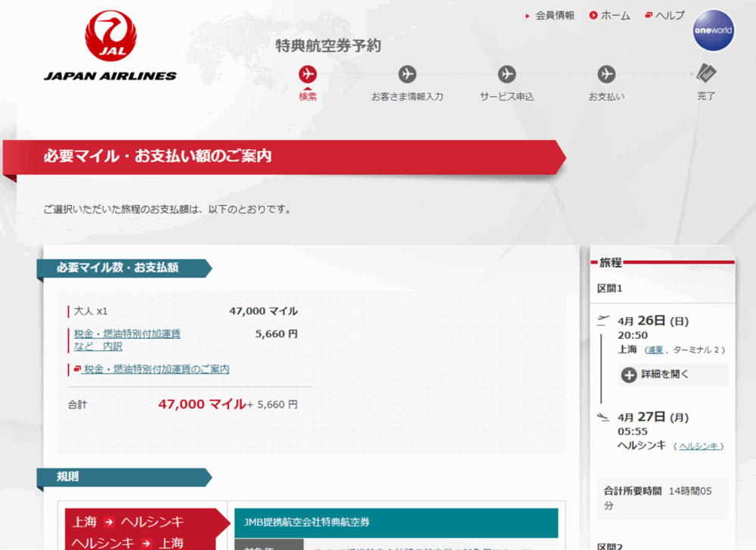The height and width of the screenshot is (550, 756).
Task: Open the 税金・燃油特別付加運賃など 内訳 link
Action: 126,340
